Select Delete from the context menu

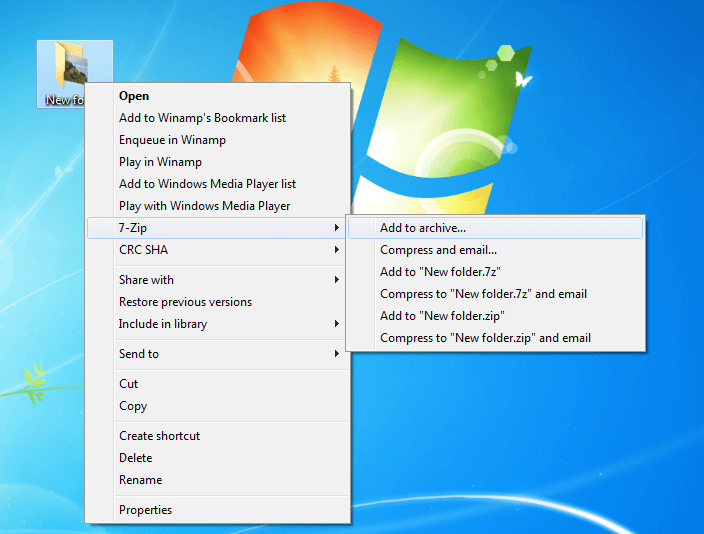(x=136, y=458)
